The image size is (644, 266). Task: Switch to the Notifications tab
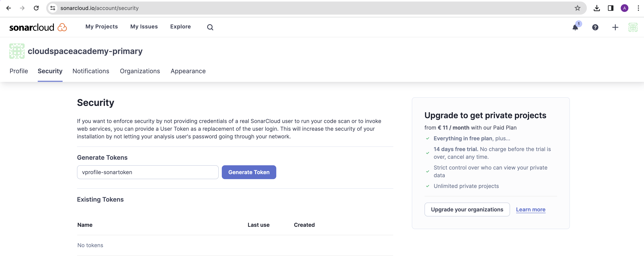pos(91,71)
